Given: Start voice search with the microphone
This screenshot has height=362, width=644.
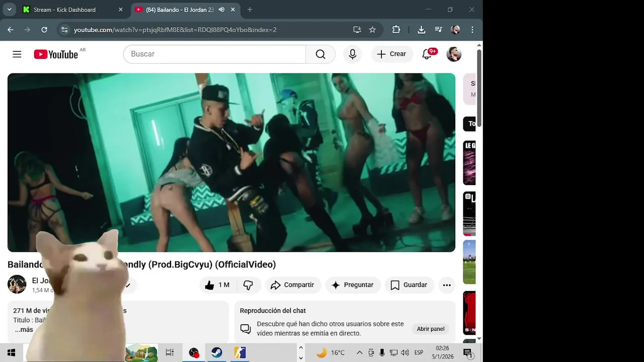Looking at the screenshot, I should tap(353, 54).
